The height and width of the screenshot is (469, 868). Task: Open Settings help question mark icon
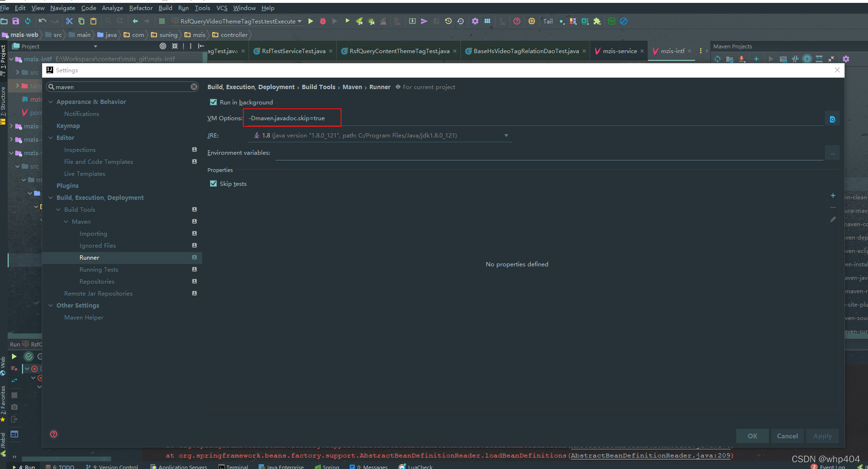54,434
